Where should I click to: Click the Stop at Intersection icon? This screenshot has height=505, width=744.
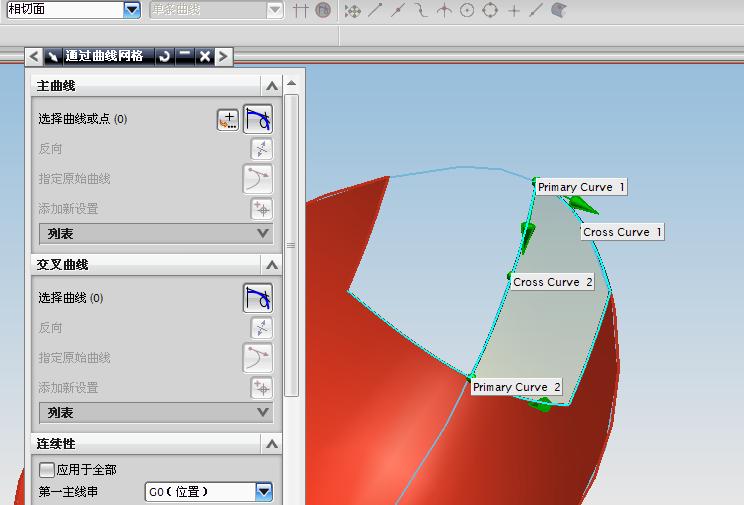[x=300, y=10]
